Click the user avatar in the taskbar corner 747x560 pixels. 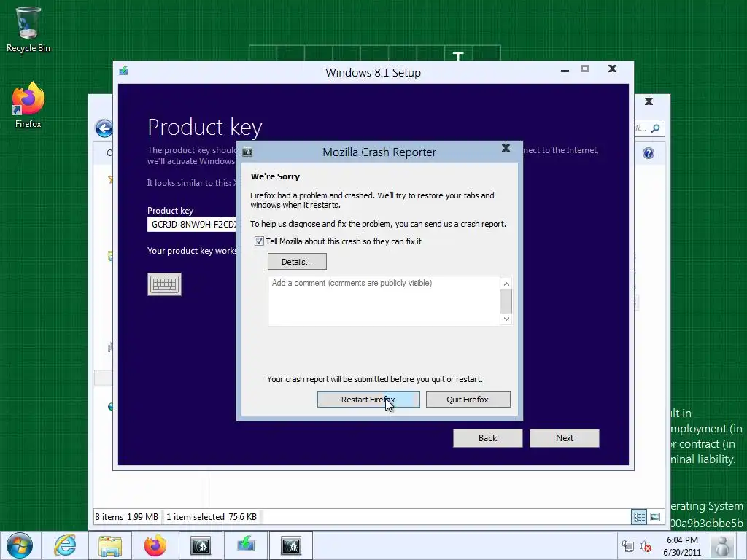point(722,545)
